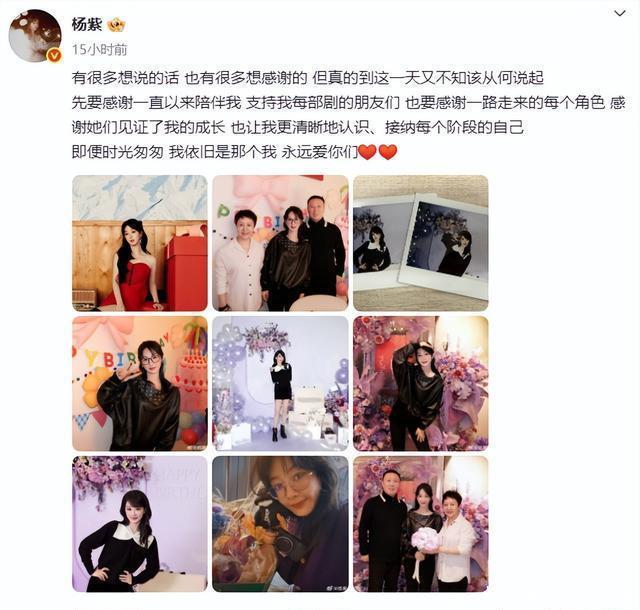Image resolution: width=640 pixels, height=610 pixels.
Task: Open the photo posing beside purple flowers
Action: point(420,383)
